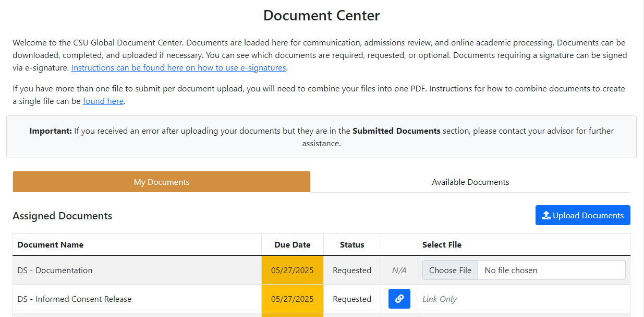The height and width of the screenshot is (317, 644).
Task: Open the Available Documents tab
Action: click(x=470, y=182)
